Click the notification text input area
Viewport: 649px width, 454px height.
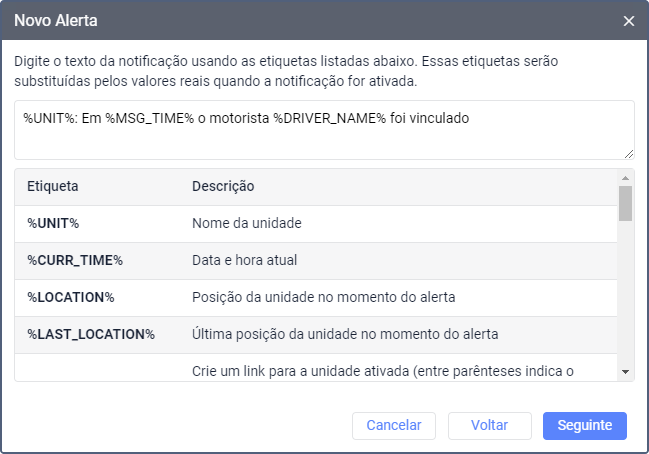click(324, 129)
